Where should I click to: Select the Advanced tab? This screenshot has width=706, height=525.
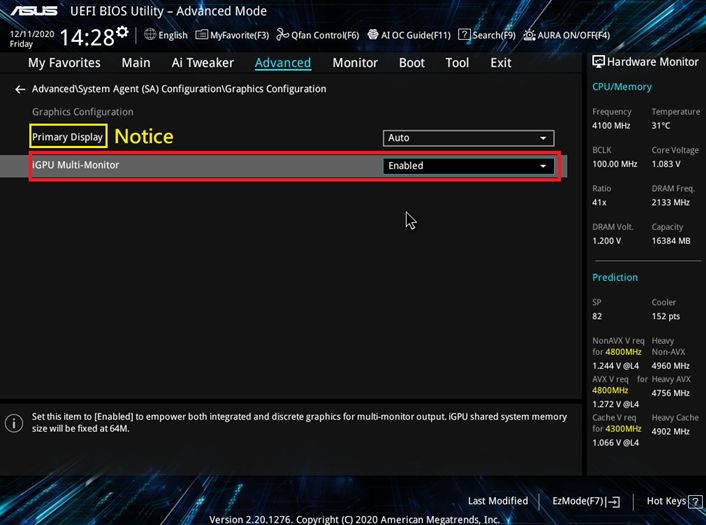click(x=283, y=63)
